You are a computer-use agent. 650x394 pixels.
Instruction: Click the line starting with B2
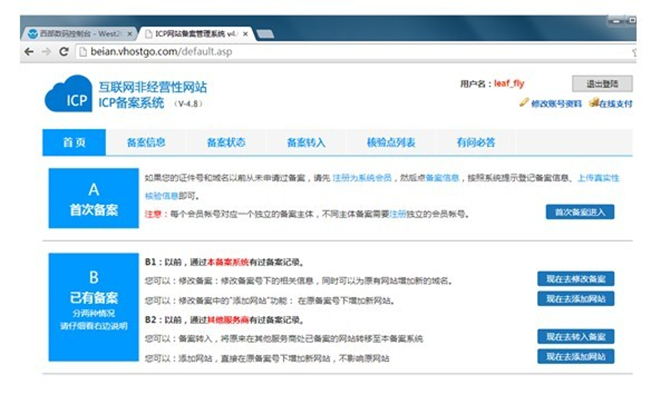coord(224,320)
